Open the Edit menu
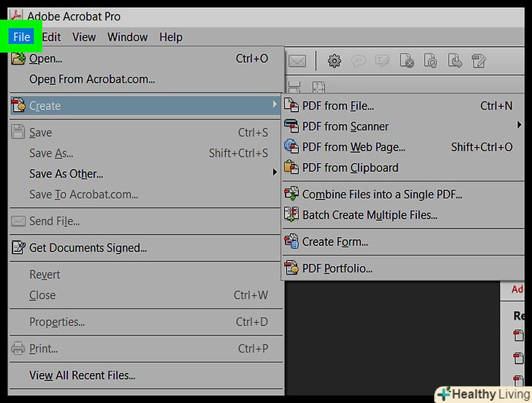Screen dimensions: 532x403 (51, 37)
